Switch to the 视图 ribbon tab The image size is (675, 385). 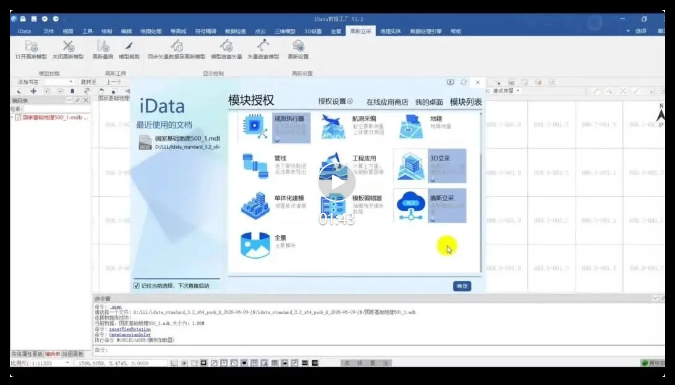click(68, 31)
